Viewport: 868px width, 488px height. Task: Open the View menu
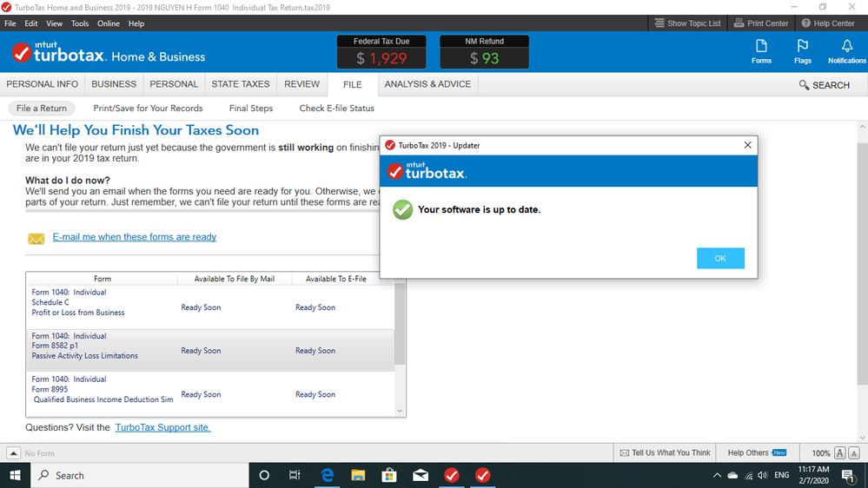coord(54,23)
